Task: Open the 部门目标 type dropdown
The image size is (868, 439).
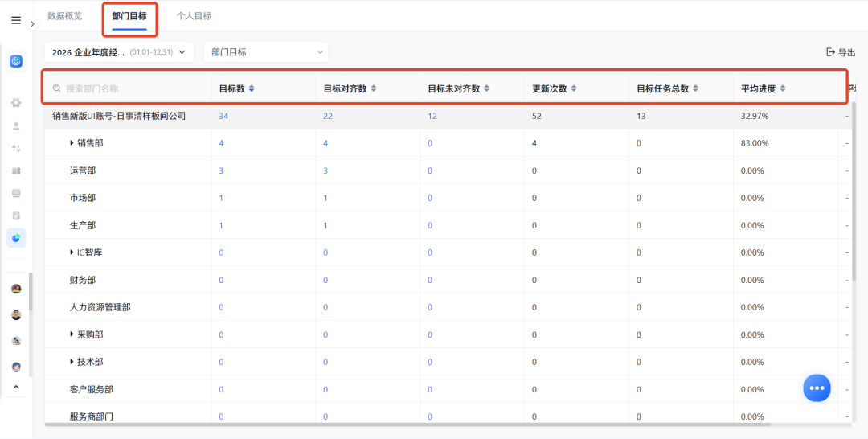Action: pyautogui.click(x=266, y=52)
